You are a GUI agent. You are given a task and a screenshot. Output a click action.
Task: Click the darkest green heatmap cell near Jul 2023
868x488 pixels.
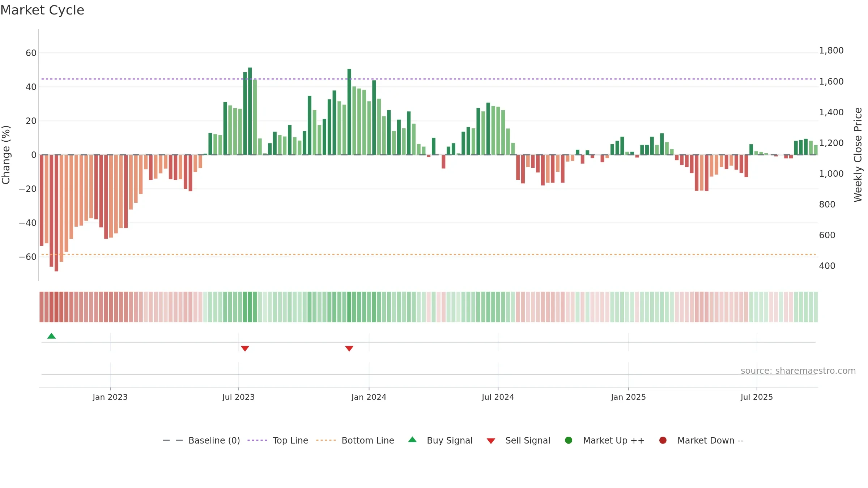point(250,307)
